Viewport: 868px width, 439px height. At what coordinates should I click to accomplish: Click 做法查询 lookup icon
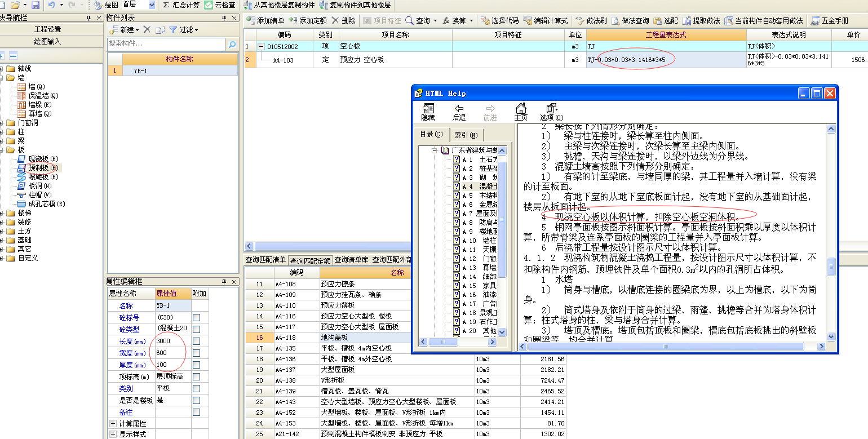click(615, 20)
